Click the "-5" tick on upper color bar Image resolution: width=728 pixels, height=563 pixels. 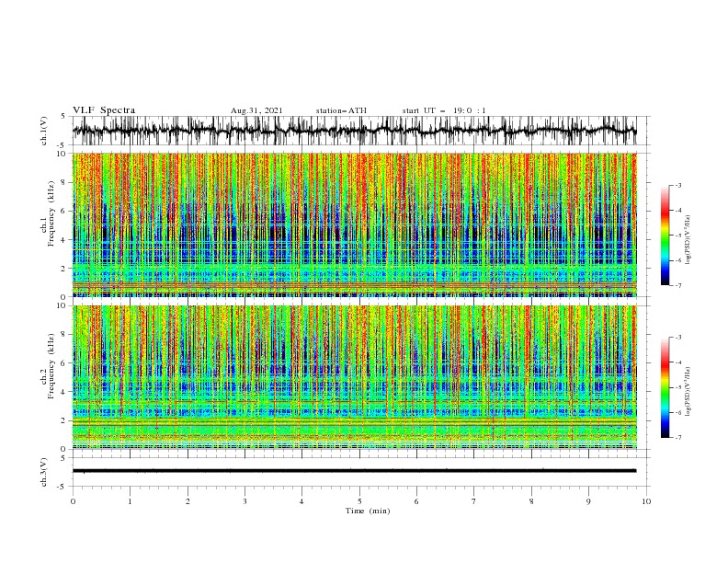point(678,236)
